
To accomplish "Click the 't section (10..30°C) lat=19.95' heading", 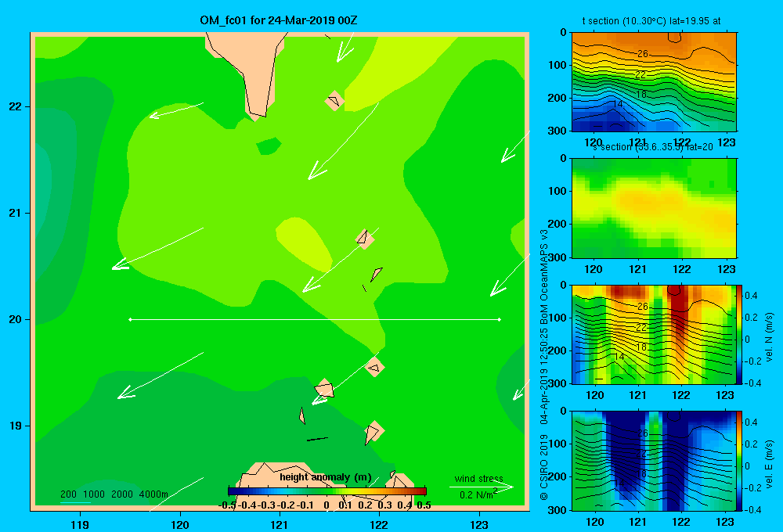I will point(651,21).
